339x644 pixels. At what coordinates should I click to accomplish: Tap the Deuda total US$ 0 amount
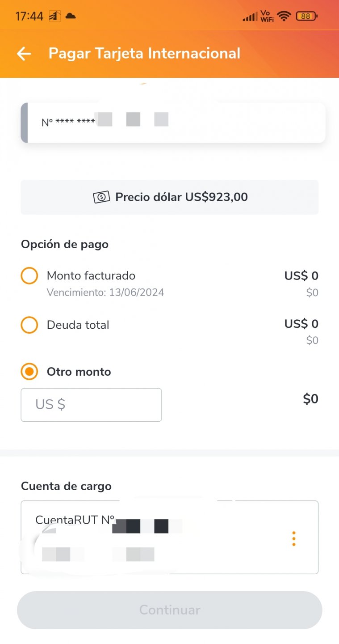pyautogui.click(x=301, y=324)
